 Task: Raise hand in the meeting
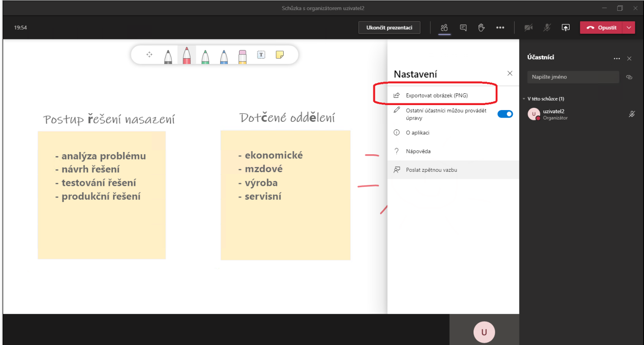481,28
